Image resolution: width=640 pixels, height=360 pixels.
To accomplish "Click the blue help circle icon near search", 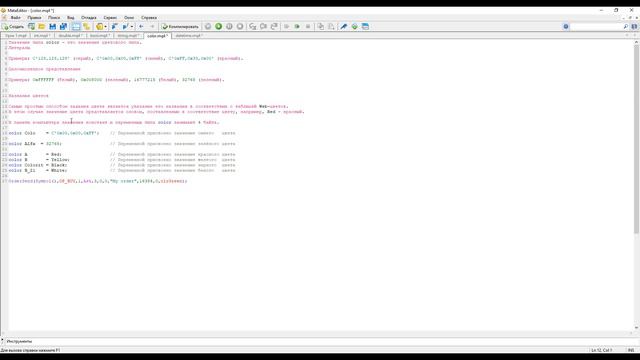I will pyautogui.click(x=566, y=27).
